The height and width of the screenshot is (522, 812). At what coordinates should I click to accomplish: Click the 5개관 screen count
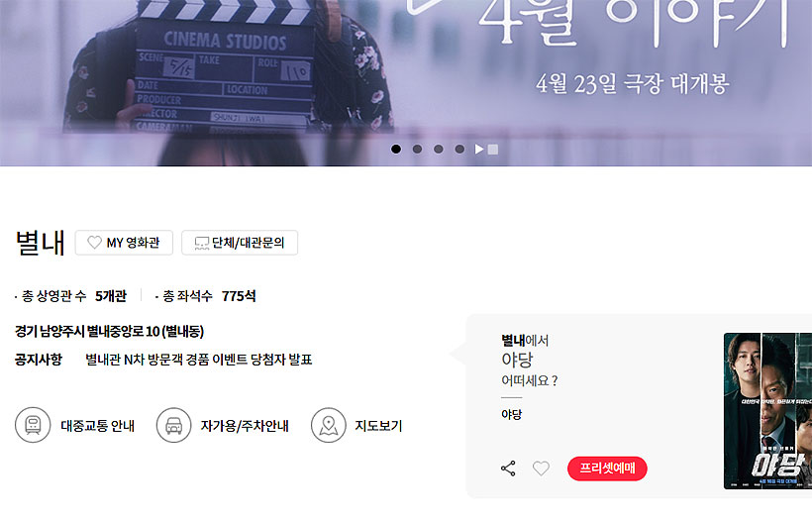click(x=111, y=296)
